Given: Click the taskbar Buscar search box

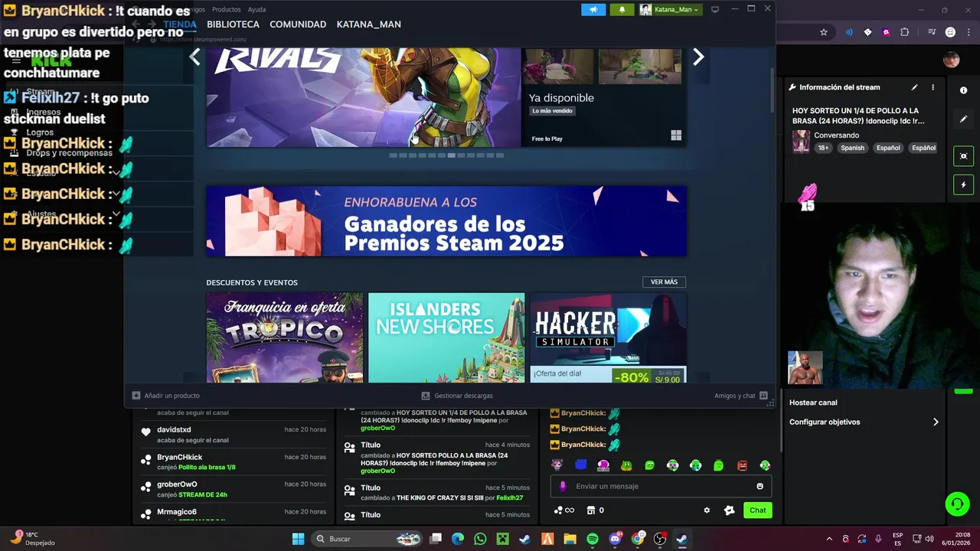Looking at the screenshot, I should 368,539.
